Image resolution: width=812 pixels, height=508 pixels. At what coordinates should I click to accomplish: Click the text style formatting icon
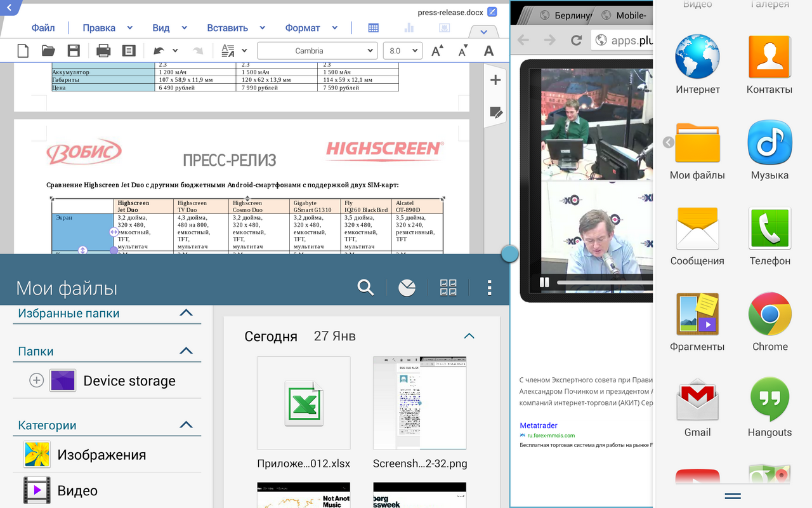pyautogui.click(x=227, y=51)
